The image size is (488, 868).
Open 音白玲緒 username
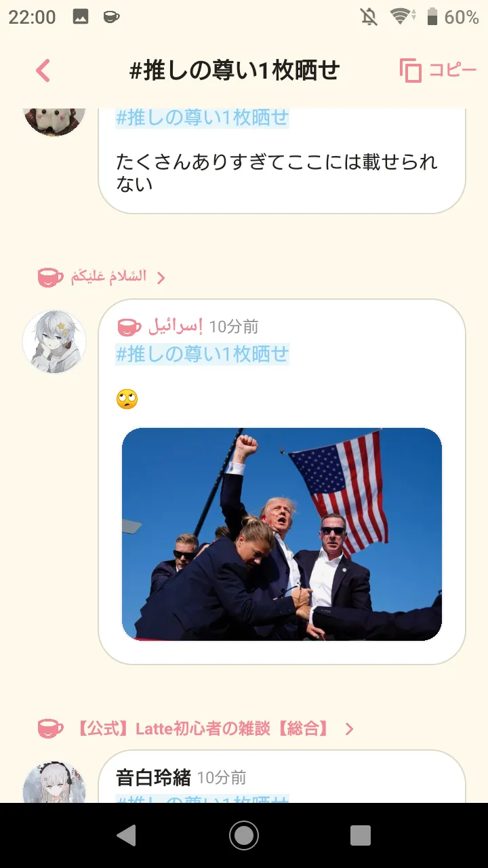pyautogui.click(x=153, y=777)
